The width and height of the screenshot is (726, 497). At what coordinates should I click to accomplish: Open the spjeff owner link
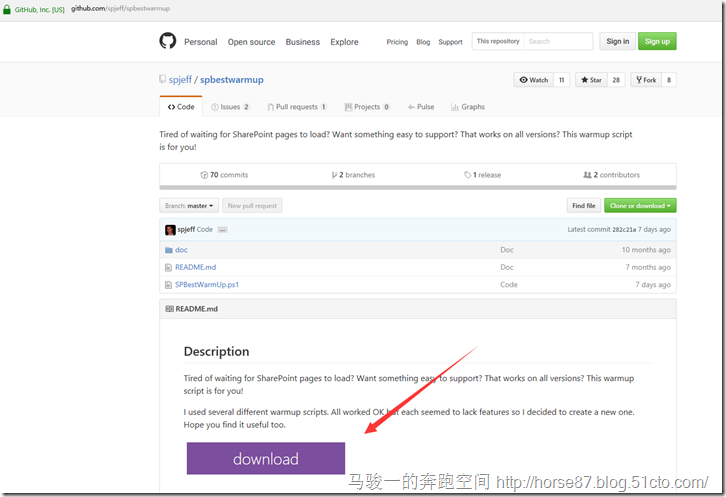tap(180, 80)
